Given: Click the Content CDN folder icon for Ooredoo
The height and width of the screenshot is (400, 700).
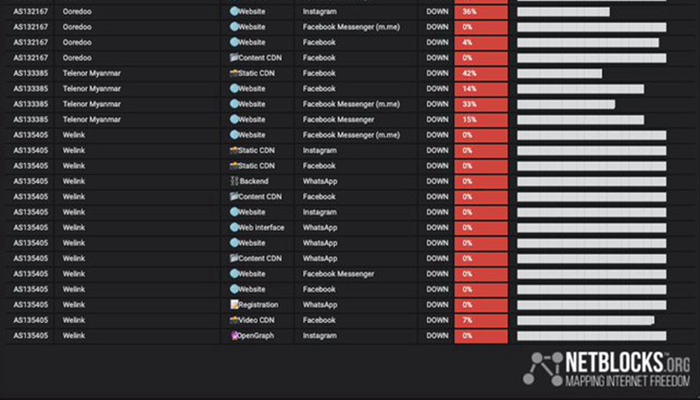Looking at the screenshot, I should click(x=235, y=58).
